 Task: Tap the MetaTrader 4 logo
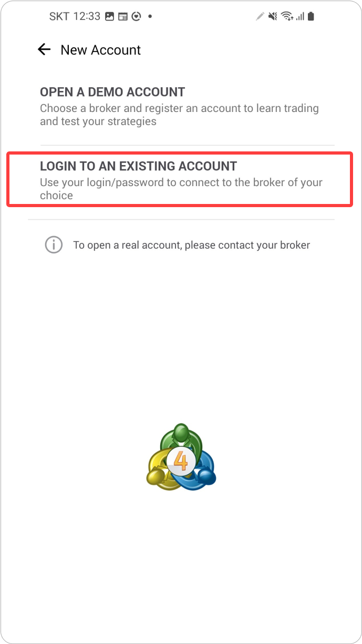181,457
